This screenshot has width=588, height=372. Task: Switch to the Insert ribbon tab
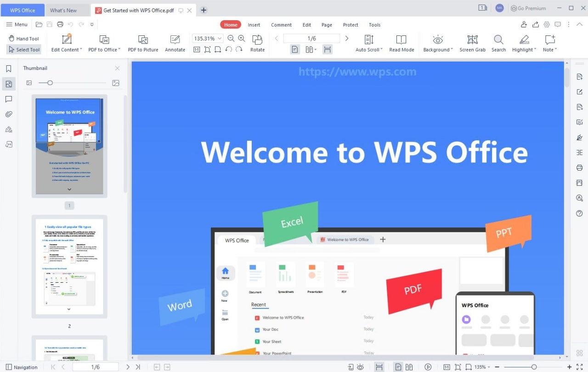click(254, 24)
